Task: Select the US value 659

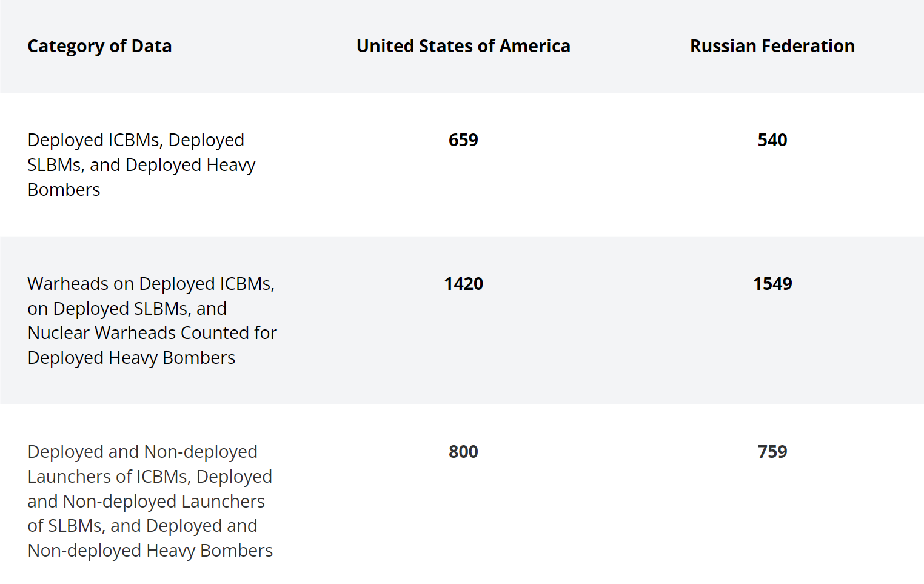Action: click(463, 140)
